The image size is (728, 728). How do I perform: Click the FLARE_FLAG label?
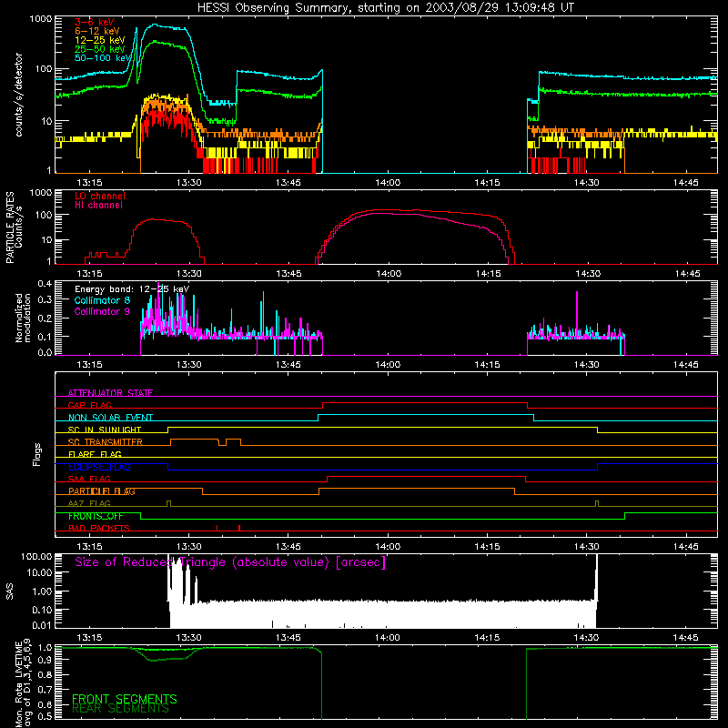point(95,454)
